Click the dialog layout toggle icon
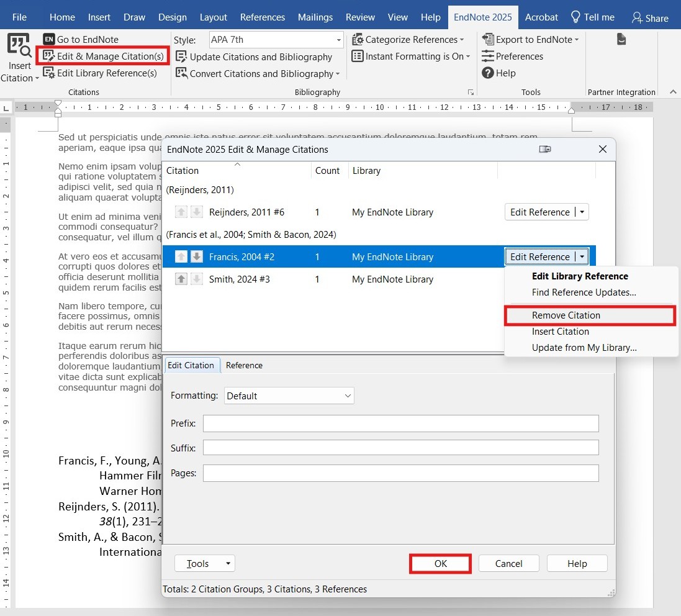Viewport: 681px width, 616px height. (544, 150)
